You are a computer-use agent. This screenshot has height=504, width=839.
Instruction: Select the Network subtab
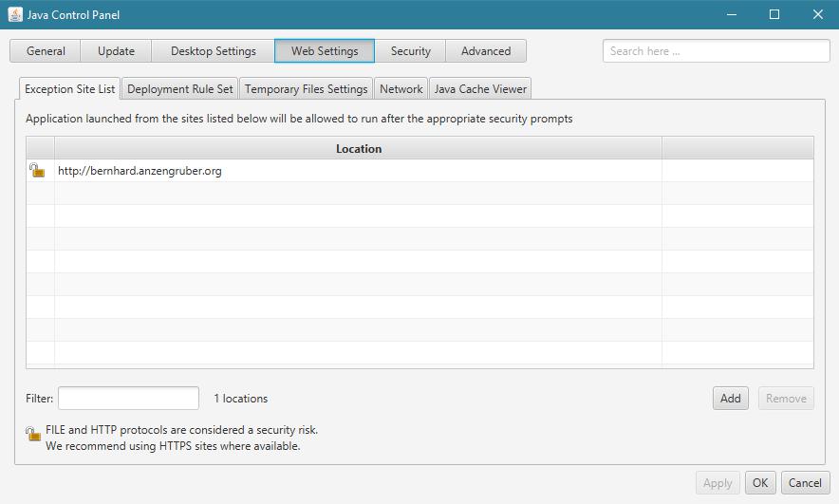(401, 89)
